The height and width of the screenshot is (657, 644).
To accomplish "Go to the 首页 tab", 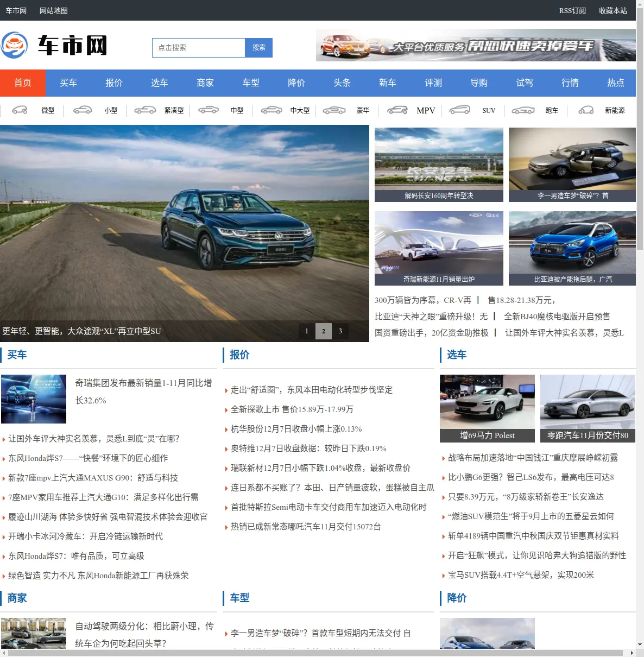I will point(23,83).
